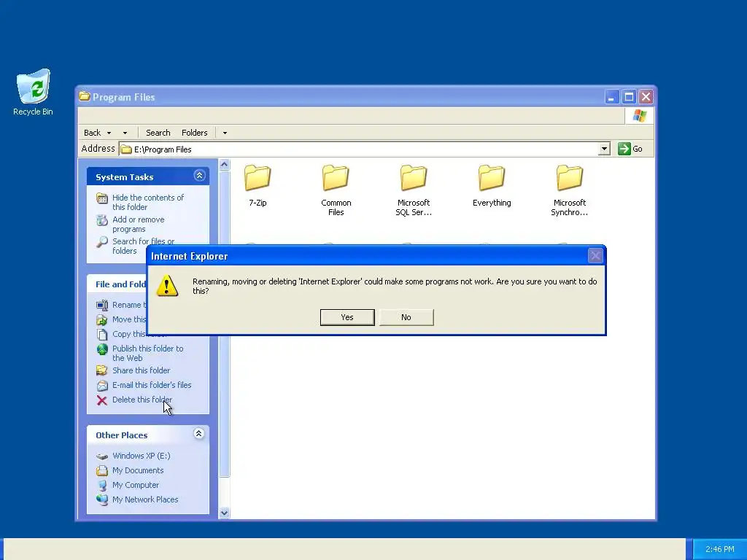Click the My Network Places icon
The image size is (747, 560).
click(x=102, y=499)
